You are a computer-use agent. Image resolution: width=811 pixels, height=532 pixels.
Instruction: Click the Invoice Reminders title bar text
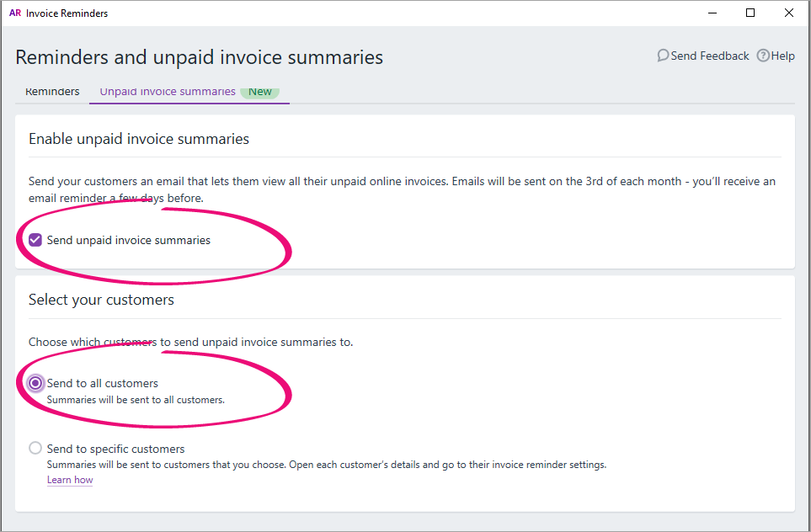point(67,13)
